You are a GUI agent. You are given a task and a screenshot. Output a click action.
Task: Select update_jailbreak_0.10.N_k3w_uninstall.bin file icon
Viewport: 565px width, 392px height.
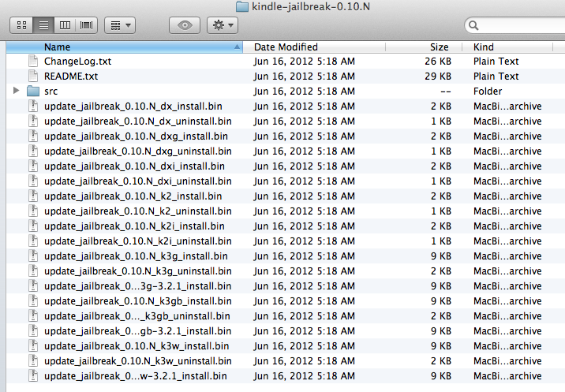(x=33, y=360)
